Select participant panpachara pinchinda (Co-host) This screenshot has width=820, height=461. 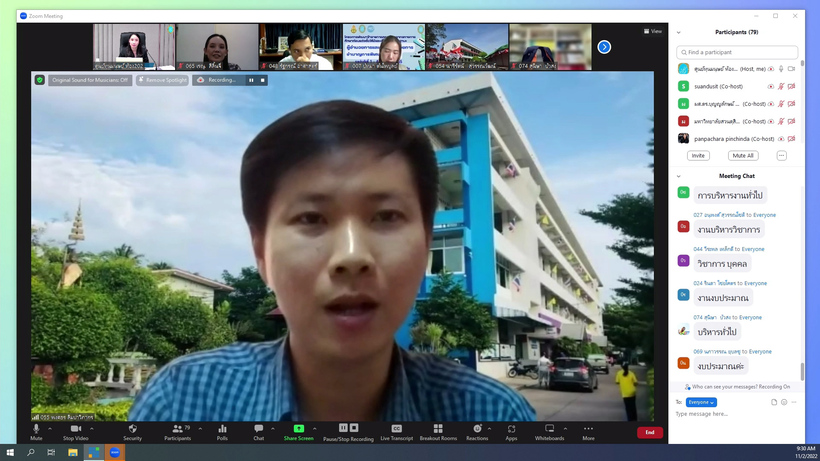click(x=737, y=139)
